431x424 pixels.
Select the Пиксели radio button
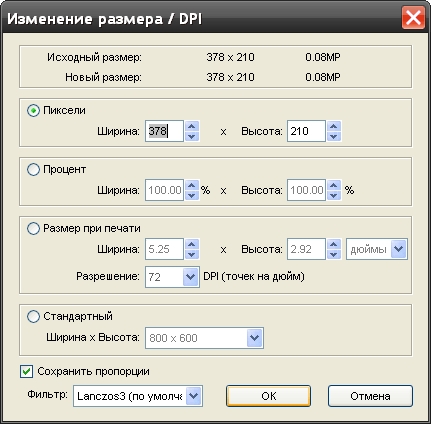[x=33, y=110]
